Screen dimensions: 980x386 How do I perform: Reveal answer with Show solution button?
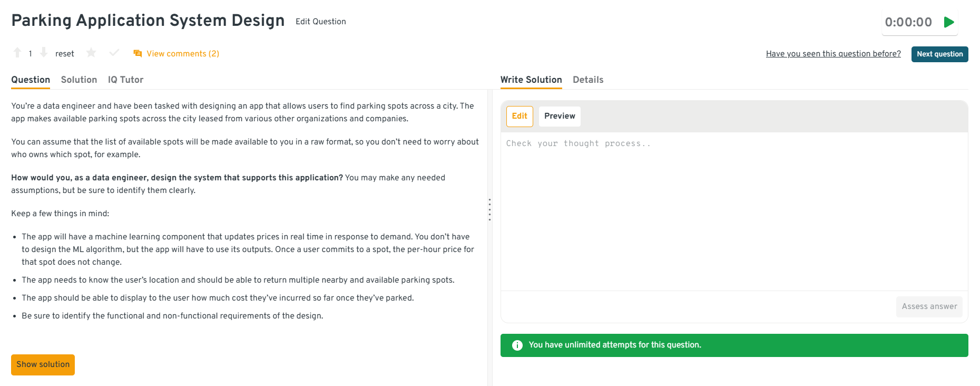point(43,364)
